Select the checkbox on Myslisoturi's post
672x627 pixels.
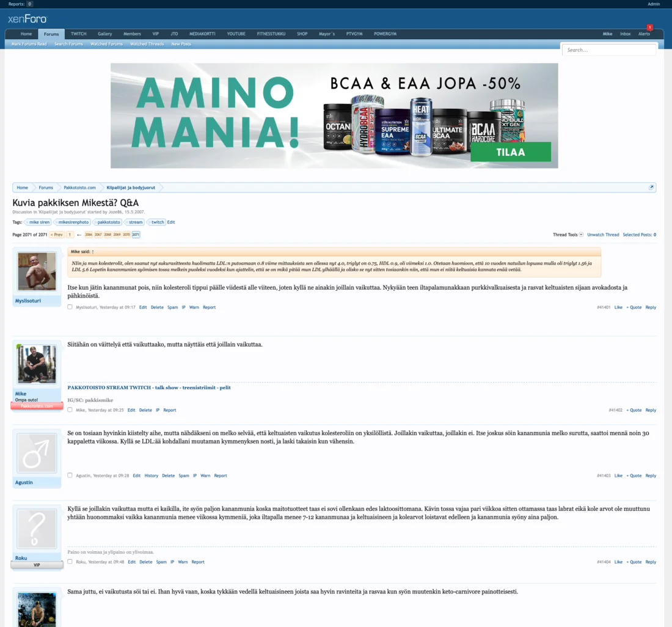[x=70, y=307]
